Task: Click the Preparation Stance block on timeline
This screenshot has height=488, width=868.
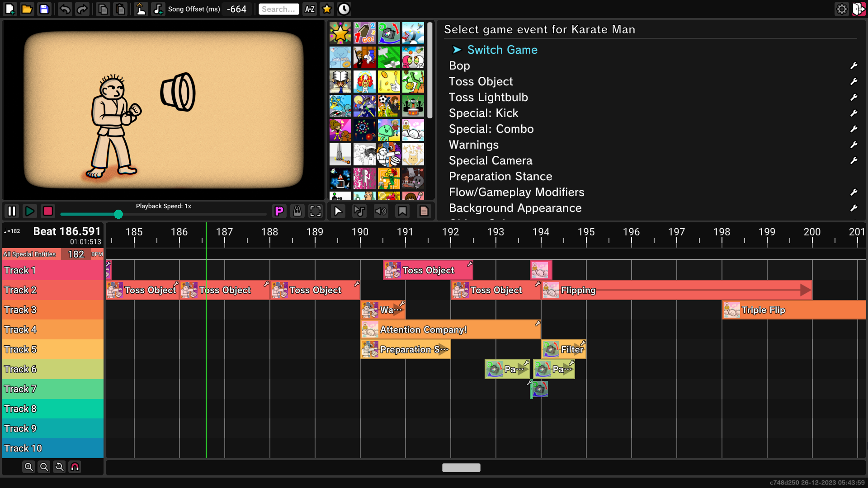Action: pos(406,349)
